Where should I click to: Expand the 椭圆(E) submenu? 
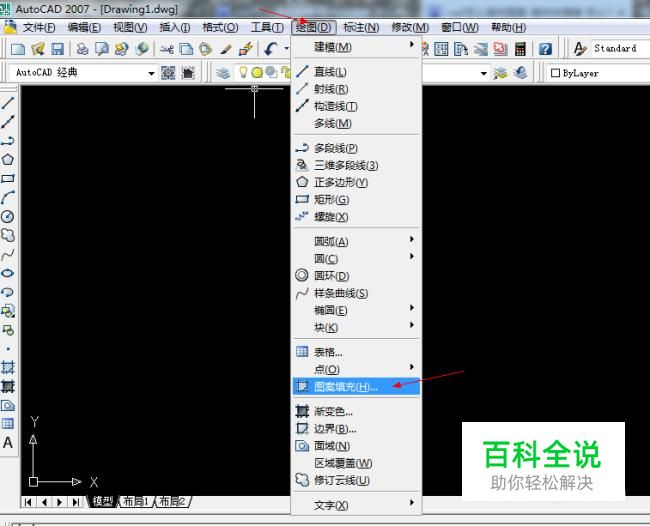click(355, 310)
